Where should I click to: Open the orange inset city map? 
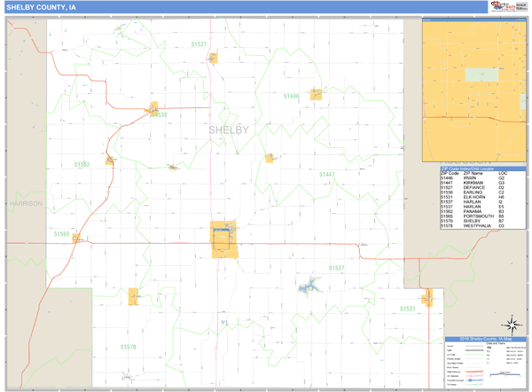[474, 90]
